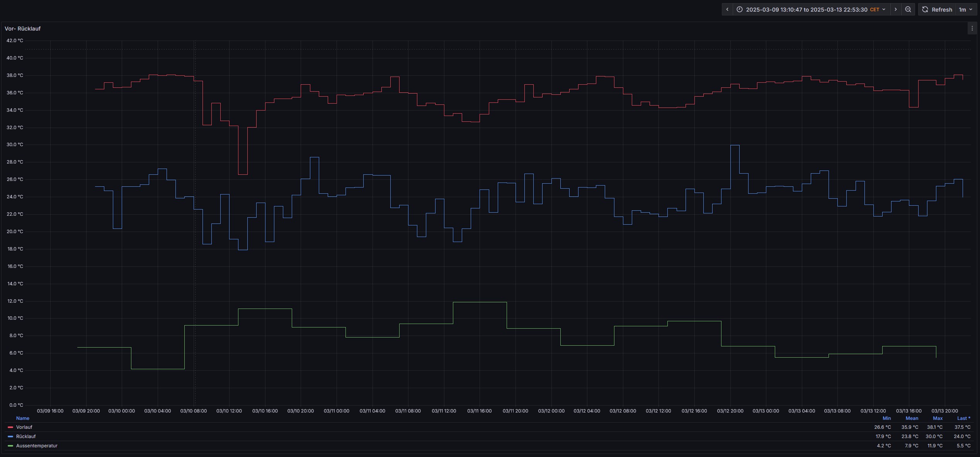Click the green Aussentemperatur color swatch
The height and width of the screenshot is (457, 980).
10,446
